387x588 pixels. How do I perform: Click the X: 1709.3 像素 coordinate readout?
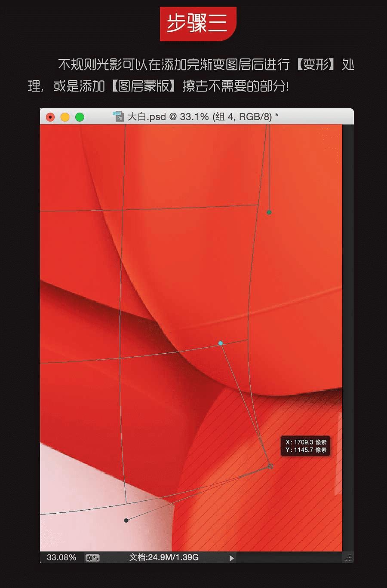pos(306,442)
